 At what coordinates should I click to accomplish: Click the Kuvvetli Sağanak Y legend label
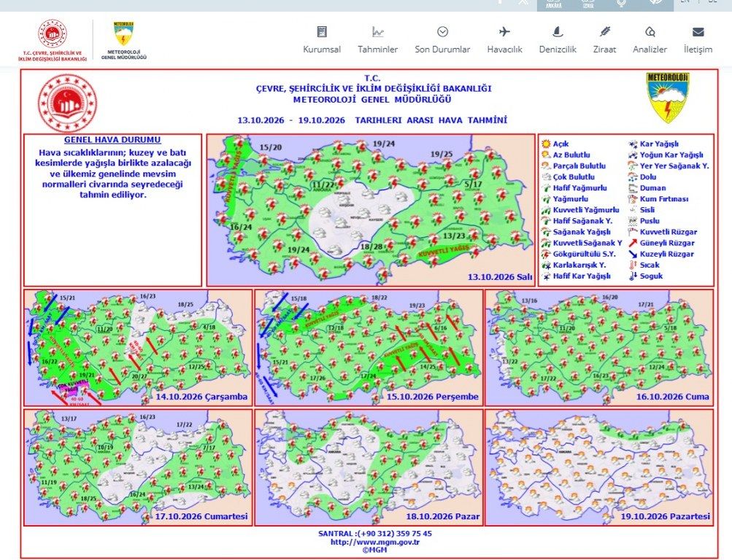coord(587,243)
